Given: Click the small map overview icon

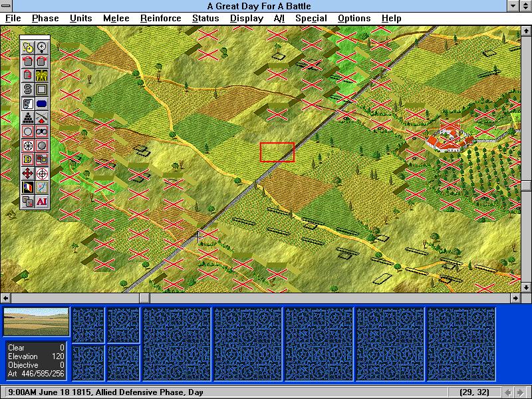Looking at the screenshot, I should pos(42,188).
